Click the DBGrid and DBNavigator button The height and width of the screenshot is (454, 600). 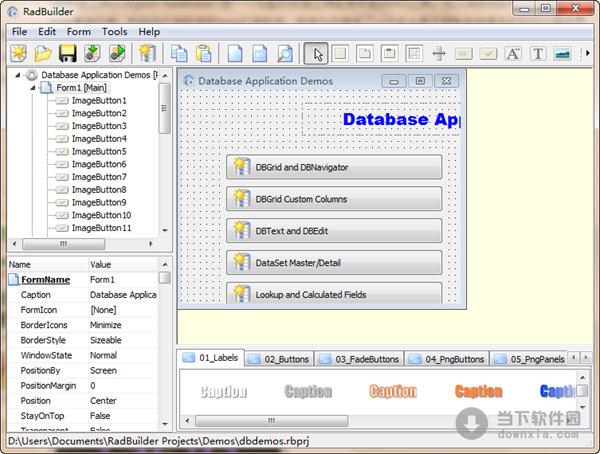334,167
